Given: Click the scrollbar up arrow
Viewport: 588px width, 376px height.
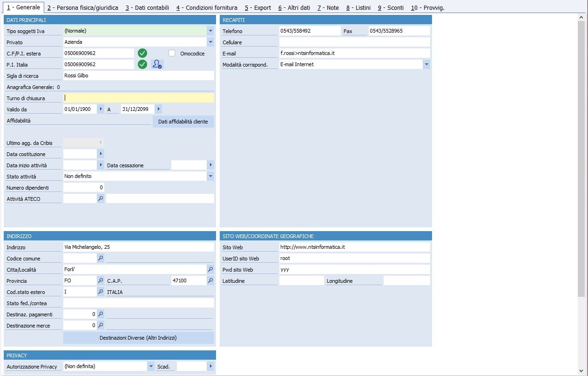Looking at the screenshot, I should pos(581,17).
